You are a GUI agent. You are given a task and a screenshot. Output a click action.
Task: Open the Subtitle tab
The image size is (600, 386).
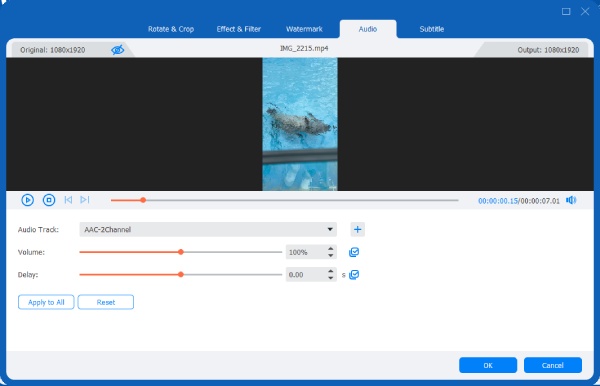432,29
